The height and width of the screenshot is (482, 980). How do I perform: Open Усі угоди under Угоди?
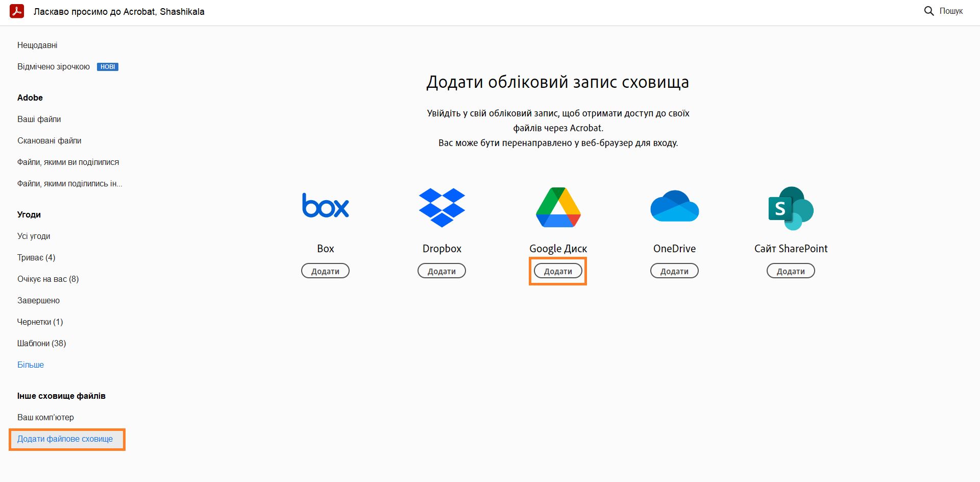tap(34, 236)
